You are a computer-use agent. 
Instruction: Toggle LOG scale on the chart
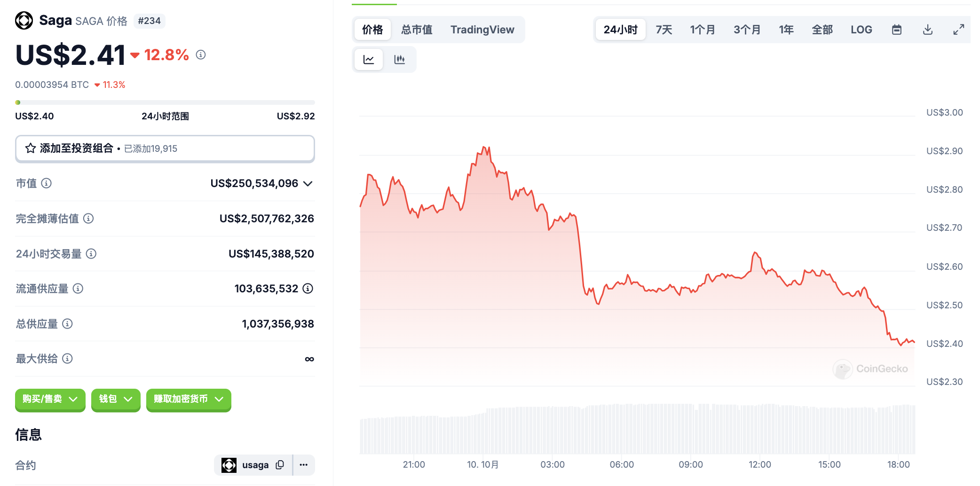pyautogui.click(x=861, y=30)
